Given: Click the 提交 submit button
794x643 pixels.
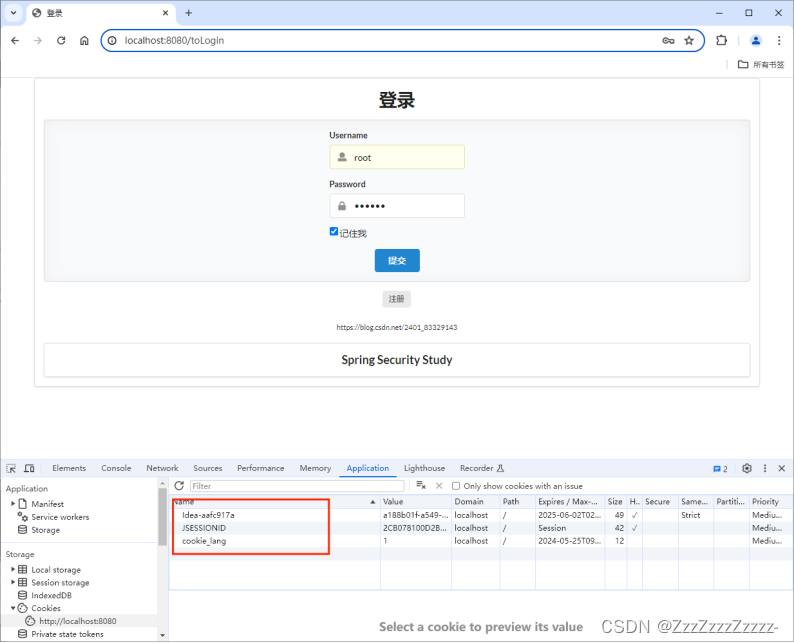Looking at the screenshot, I should click(397, 260).
